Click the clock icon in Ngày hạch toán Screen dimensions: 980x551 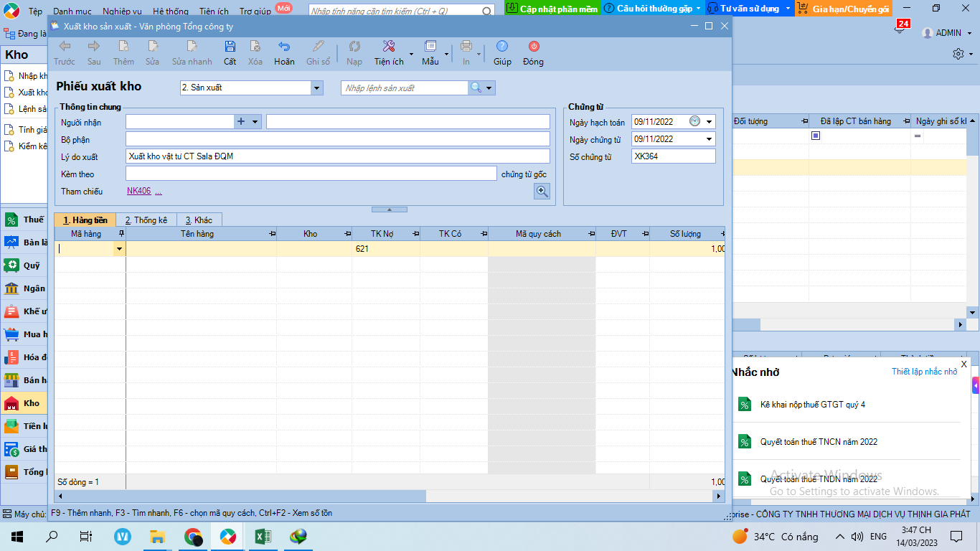[694, 121]
